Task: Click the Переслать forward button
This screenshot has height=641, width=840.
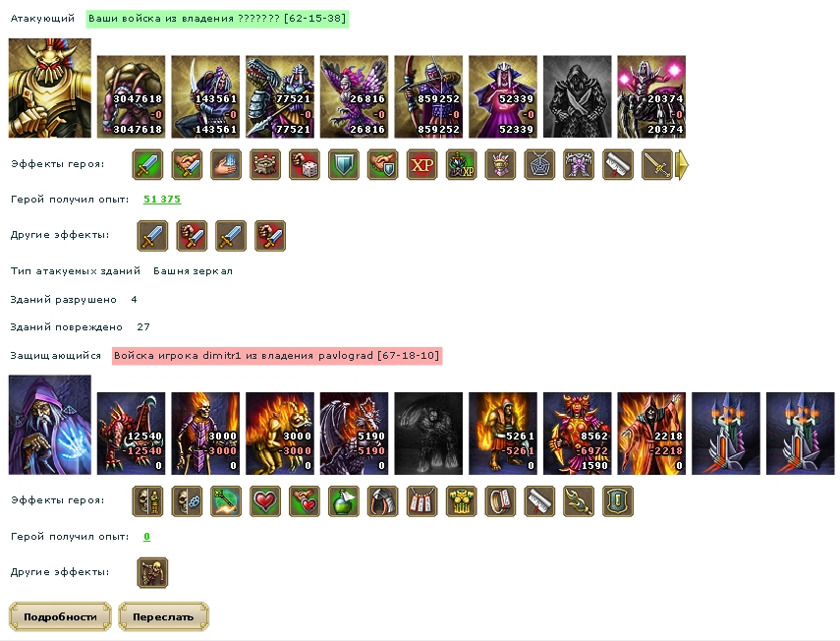Action: pos(163,616)
